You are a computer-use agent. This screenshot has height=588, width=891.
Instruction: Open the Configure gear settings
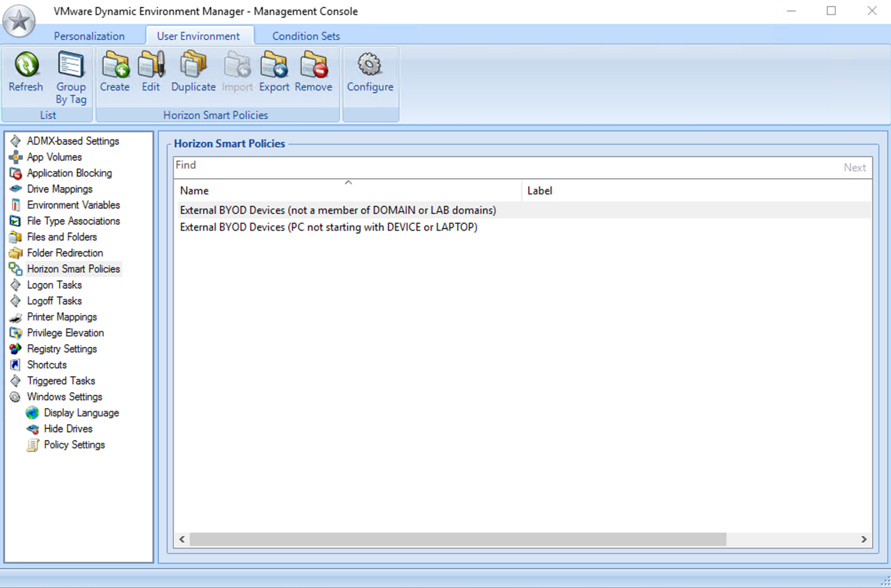[x=370, y=72]
